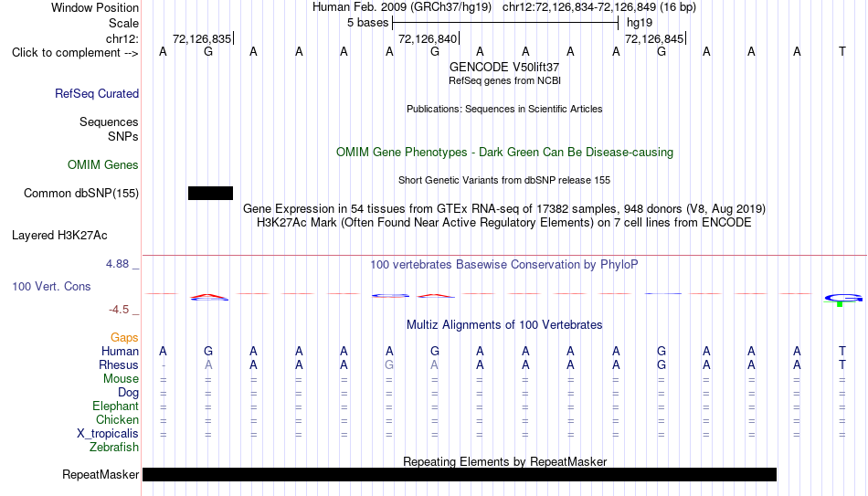Select the Mouse species row label

tap(121, 379)
